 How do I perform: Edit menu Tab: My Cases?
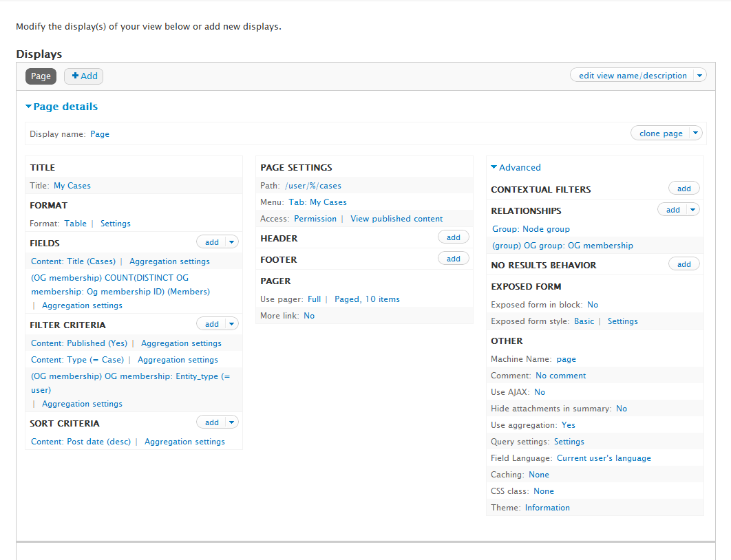tap(317, 202)
